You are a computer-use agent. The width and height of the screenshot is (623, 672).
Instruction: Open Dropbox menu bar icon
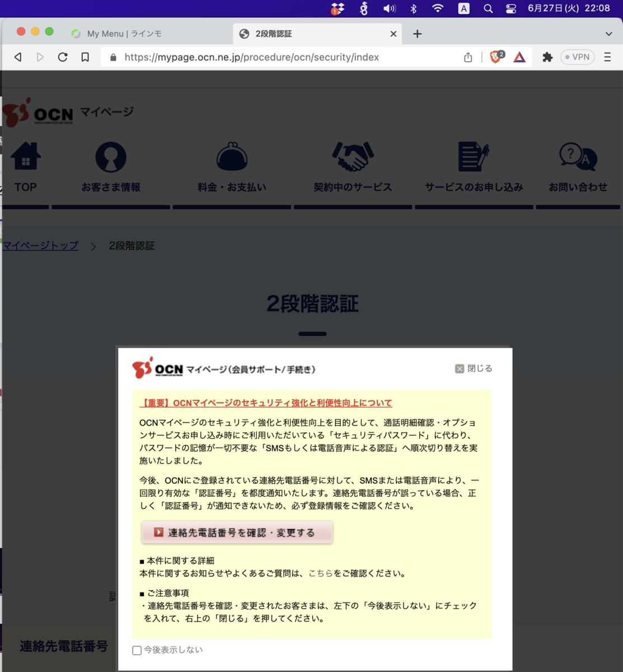[x=338, y=8]
